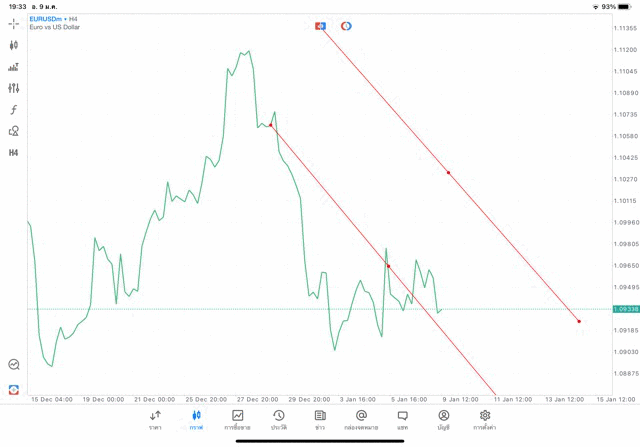Open the trade levels bar-chart icon
This screenshot has height=447, width=640.
coord(13,67)
